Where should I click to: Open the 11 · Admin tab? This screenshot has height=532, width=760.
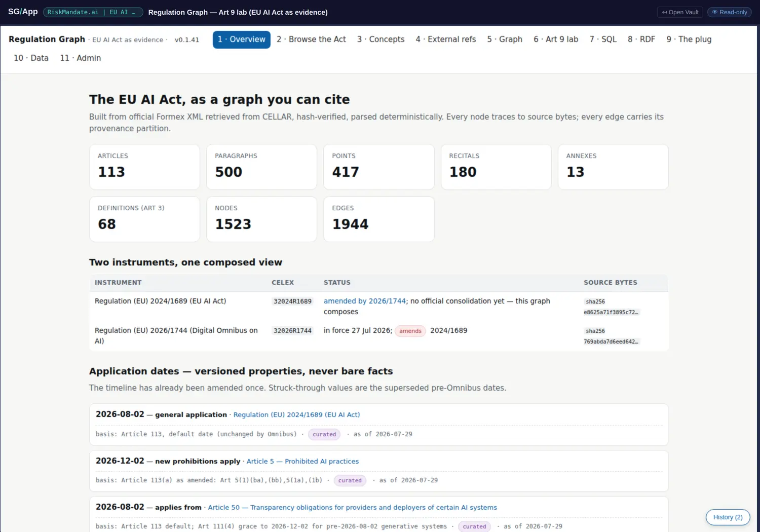point(81,58)
